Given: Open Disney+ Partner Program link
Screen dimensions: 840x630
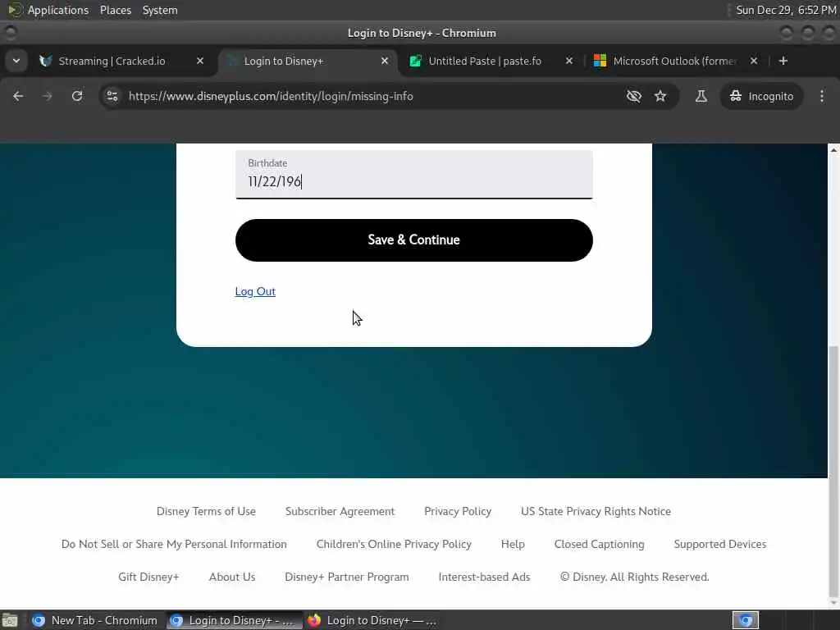Looking at the screenshot, I should pyautogui.click(x=347, y=577).
